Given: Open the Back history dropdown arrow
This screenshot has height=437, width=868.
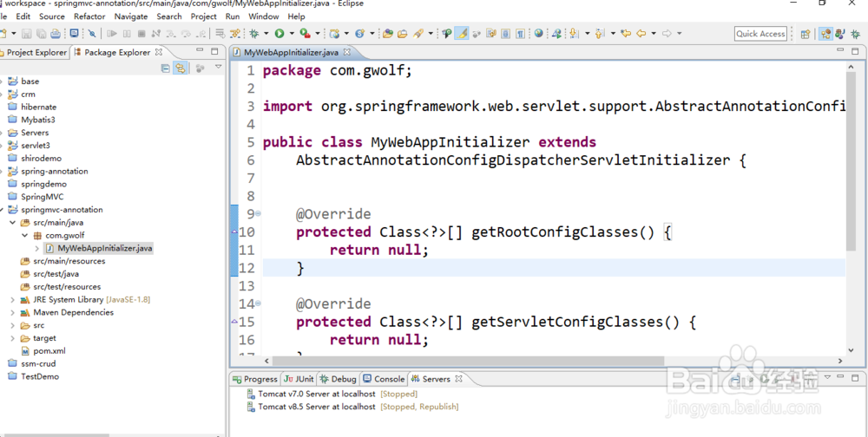Looking at the screenshot, I should tap(654, 33).
